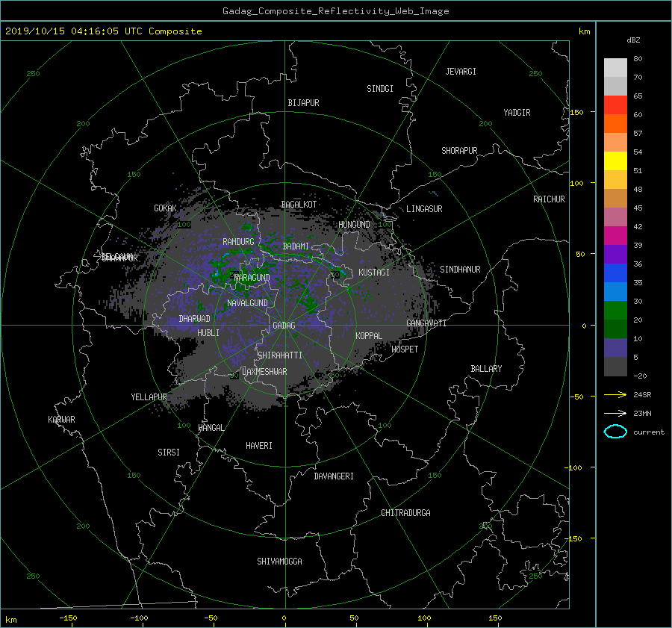The width and height of the screenshot is (672, 628).
Task: Click the 150 value on right km axis
Action: coord(576,112)
